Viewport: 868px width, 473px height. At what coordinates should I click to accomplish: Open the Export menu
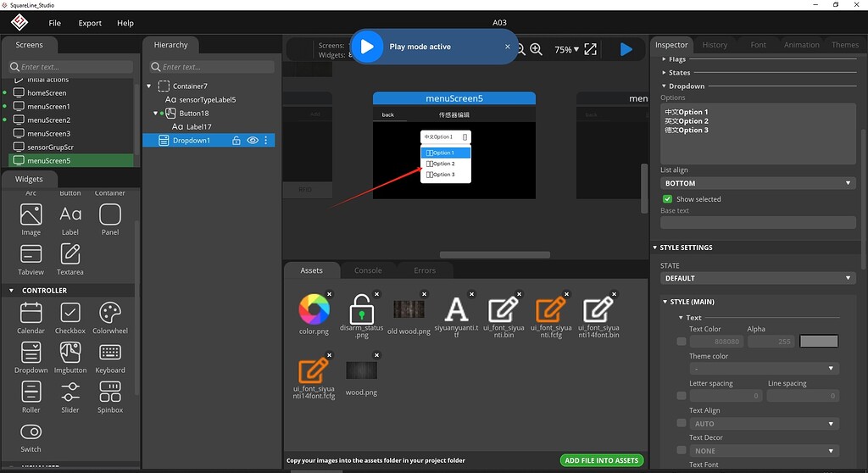click(90, 23)
